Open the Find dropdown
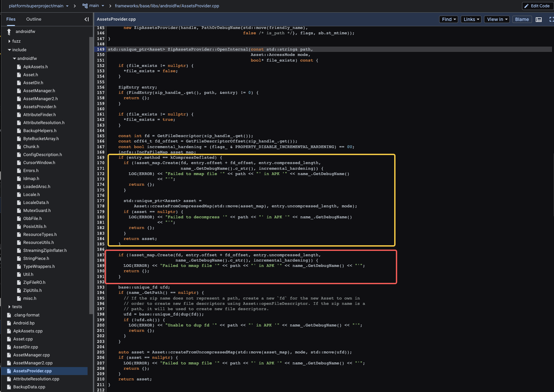This screenshot has height=392, width=554. coord(449,19)
